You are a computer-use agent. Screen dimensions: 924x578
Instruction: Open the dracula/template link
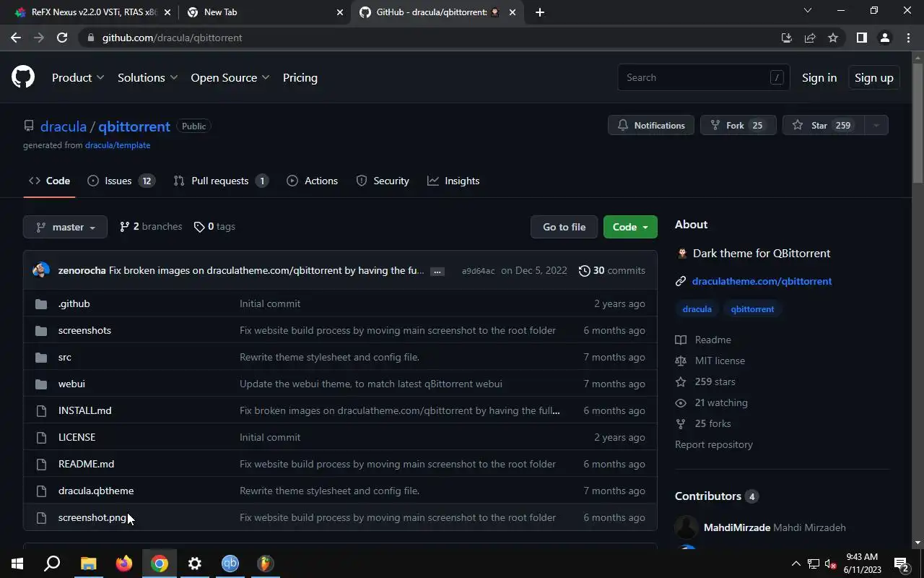118,145
